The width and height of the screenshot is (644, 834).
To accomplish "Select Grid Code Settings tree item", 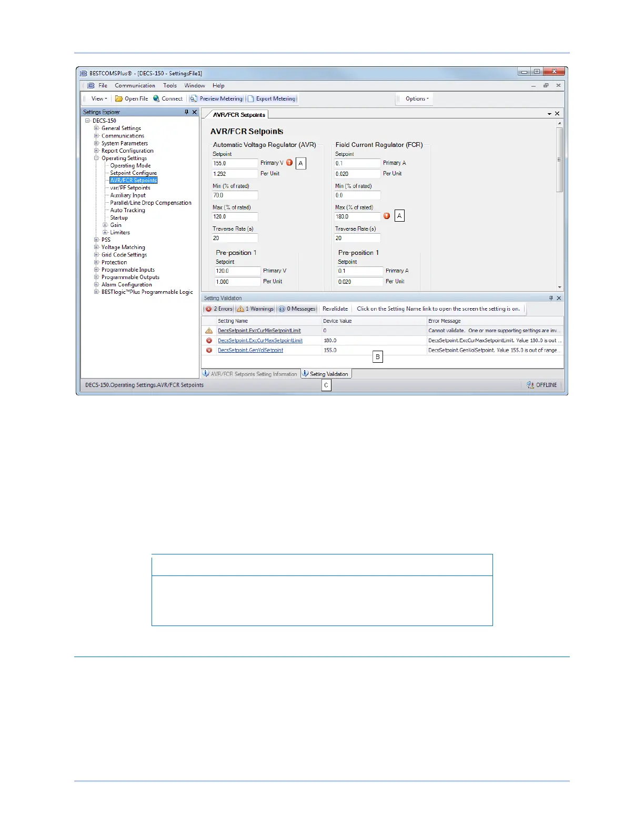I will click(x=124, y=255).
